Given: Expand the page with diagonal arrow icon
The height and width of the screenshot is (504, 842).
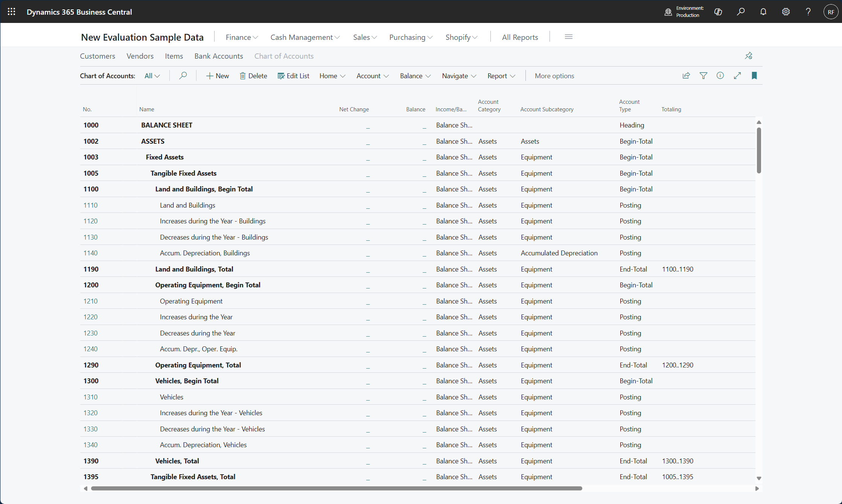Looking at the screenshot, I should [737, 76].
